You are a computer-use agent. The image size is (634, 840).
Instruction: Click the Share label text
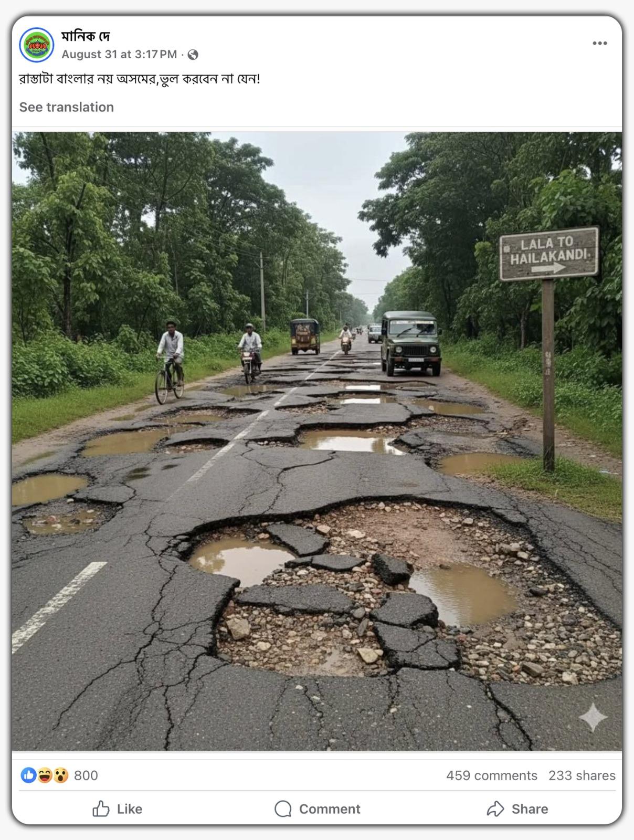click(x=530, y=809)
